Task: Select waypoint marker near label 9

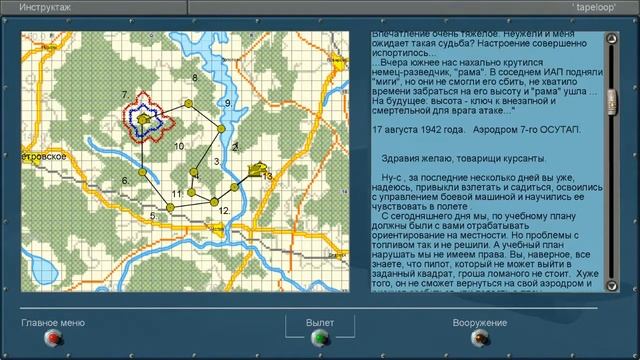Action: (x=221, y=129)
